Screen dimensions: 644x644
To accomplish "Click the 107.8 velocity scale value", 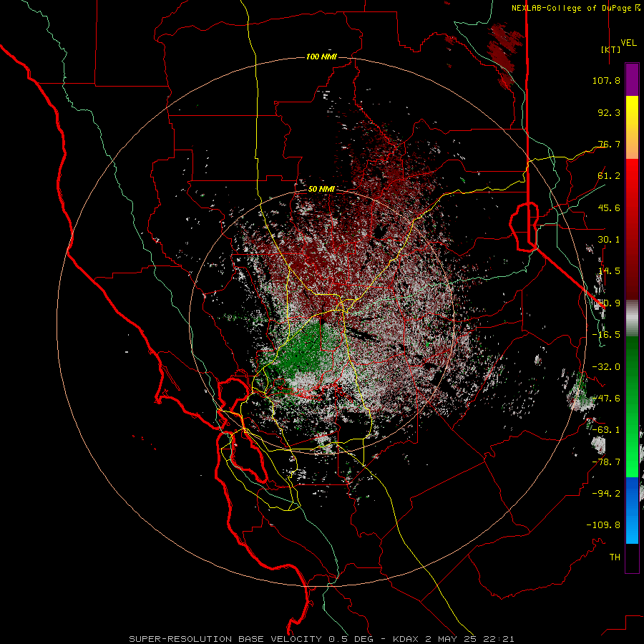I will tap(606, 80).
